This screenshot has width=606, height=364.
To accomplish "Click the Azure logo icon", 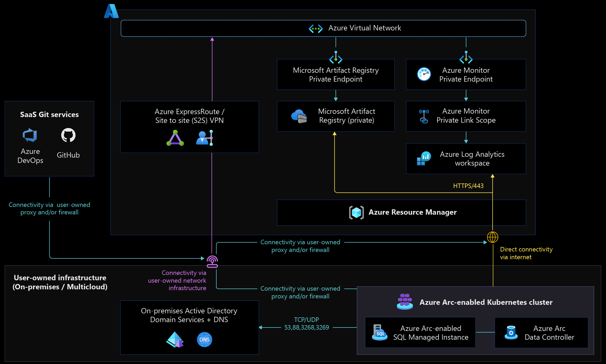I will point(111,11).
